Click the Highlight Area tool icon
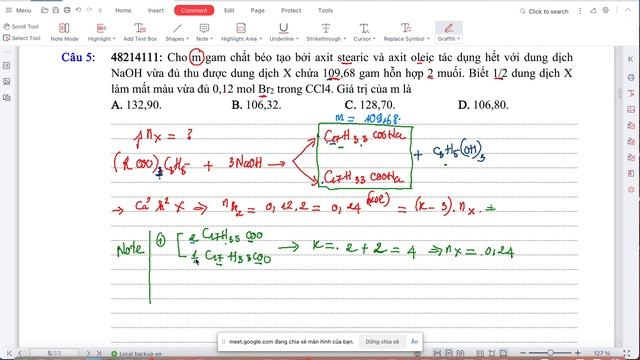Image resolution: width=640 pixels, height=360 pixels. 241,28
